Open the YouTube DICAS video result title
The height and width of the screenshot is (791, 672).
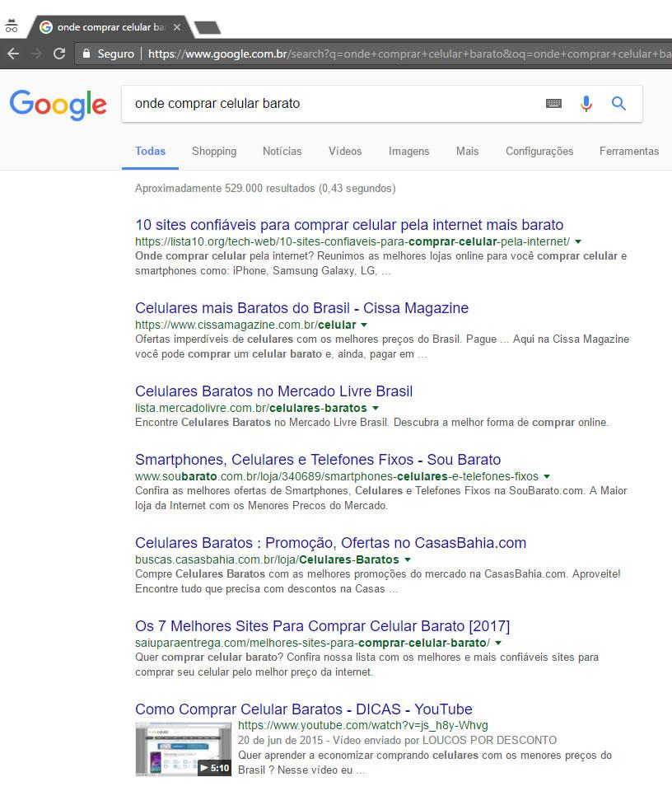coord(304,709)
